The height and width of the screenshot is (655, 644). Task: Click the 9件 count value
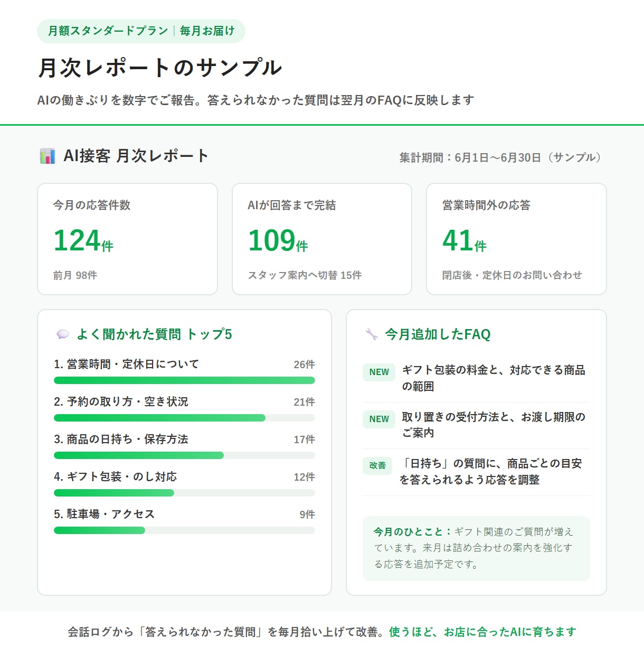click(x=307, y=514)
